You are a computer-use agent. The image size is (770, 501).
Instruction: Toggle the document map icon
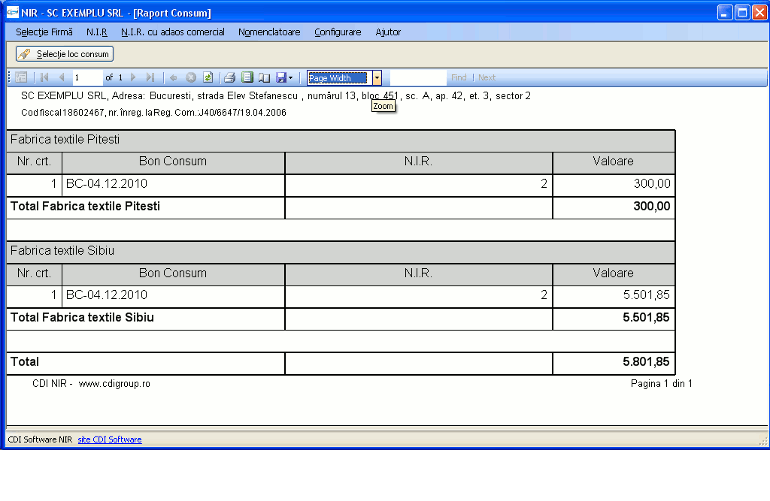[21, 77]
